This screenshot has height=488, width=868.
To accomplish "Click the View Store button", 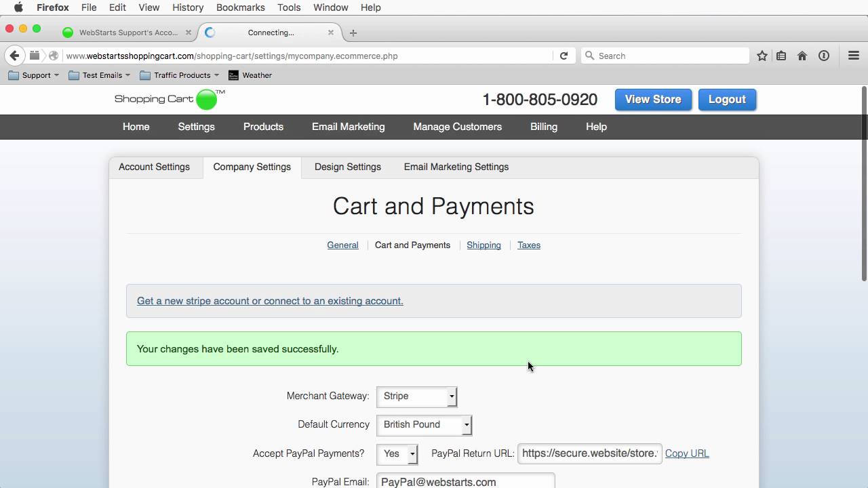I will tap(653, 100).
